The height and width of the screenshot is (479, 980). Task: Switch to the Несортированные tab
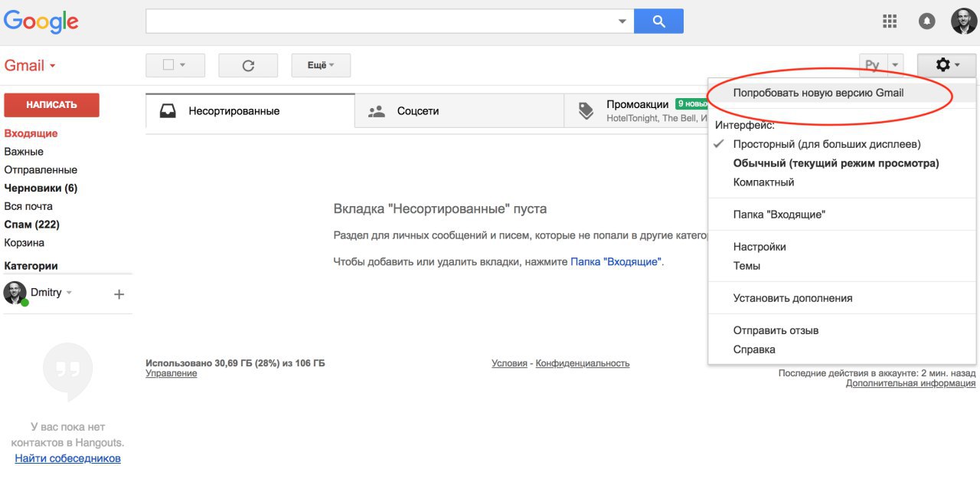250,111
